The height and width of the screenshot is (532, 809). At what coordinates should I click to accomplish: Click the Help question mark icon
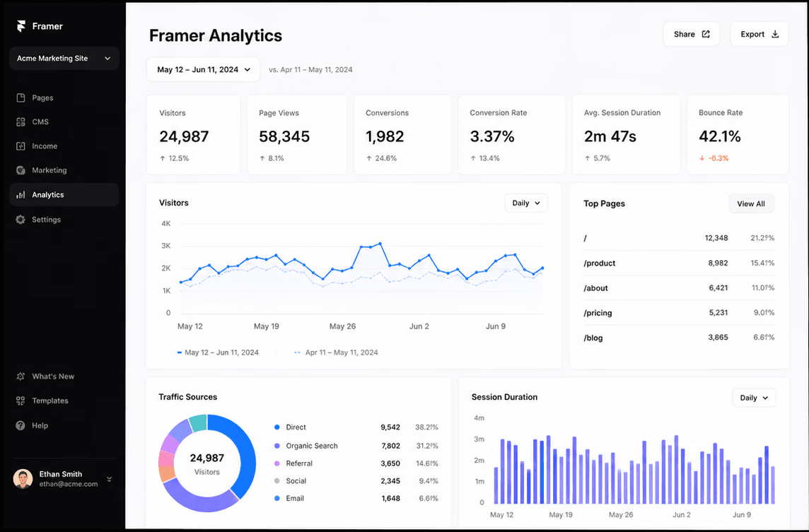[x=21, y=425]
